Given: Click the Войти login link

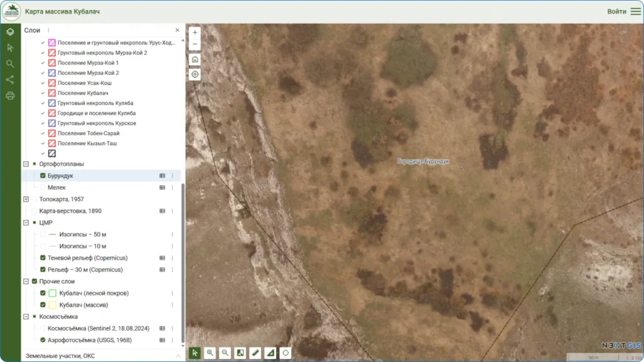Looking at the screenshot, I should (616, 11).
